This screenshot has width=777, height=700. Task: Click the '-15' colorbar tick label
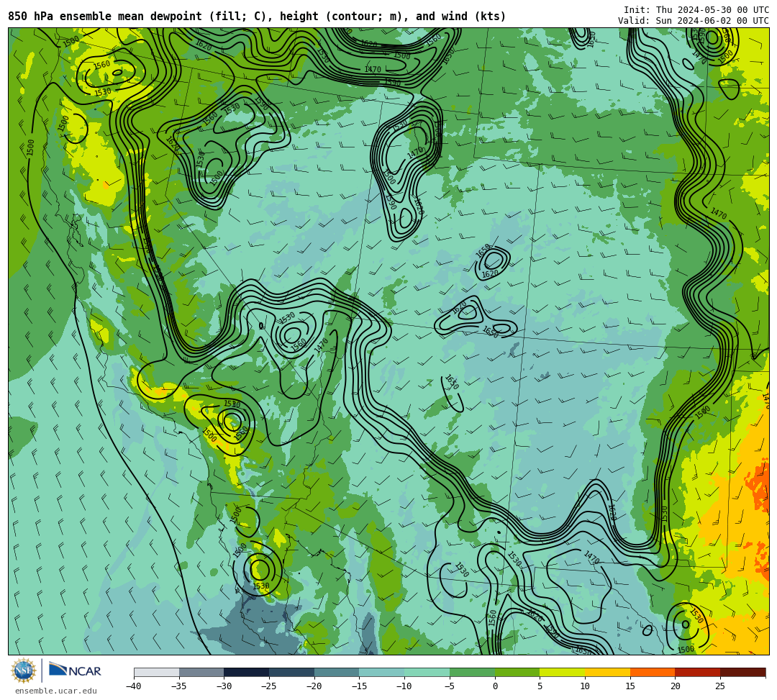359,686
